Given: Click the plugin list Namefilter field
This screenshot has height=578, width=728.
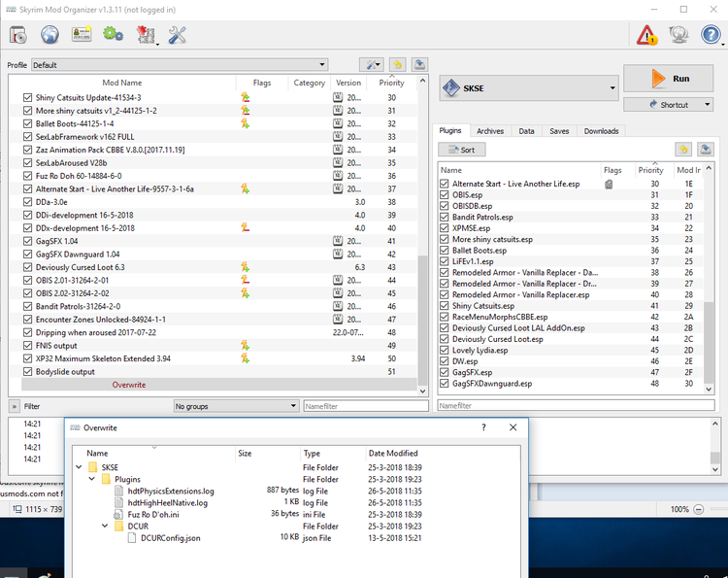Looking at the screenshot, I should click(576, 406).
